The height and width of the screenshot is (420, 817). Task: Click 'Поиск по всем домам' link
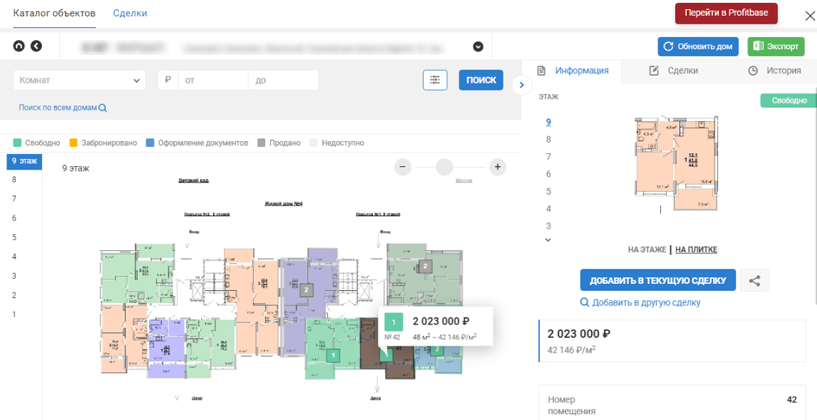click(x=58, y=107)
